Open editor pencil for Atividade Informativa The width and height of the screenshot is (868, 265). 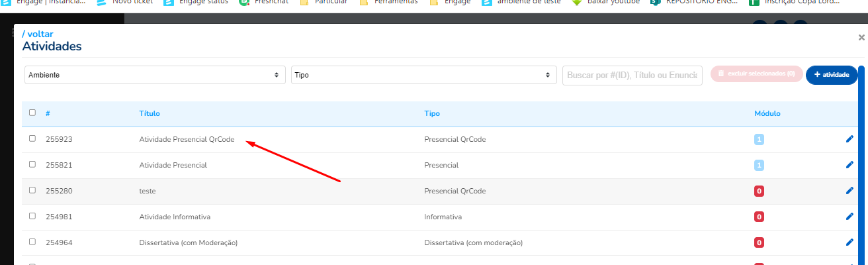pyautogui.click(x=849, y=216)
